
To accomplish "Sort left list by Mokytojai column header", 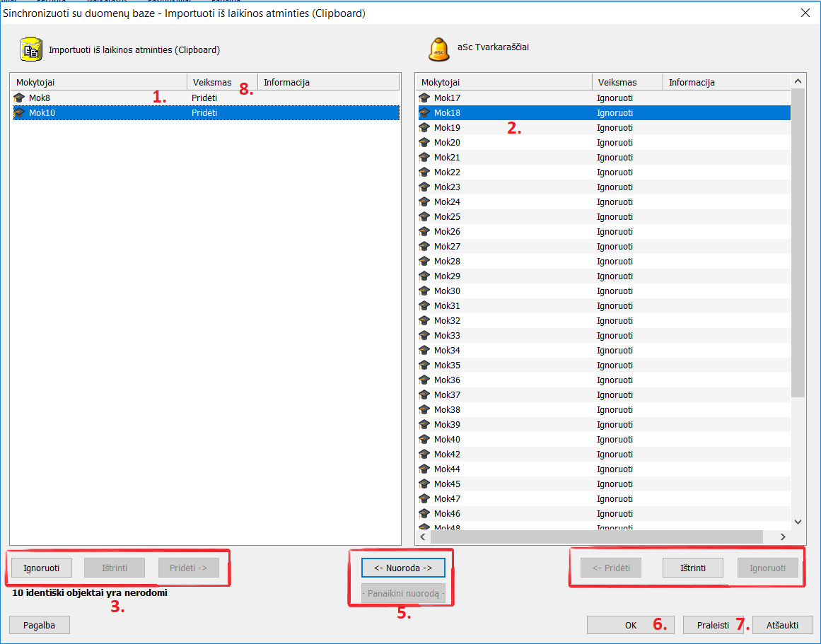I will 98,82.
